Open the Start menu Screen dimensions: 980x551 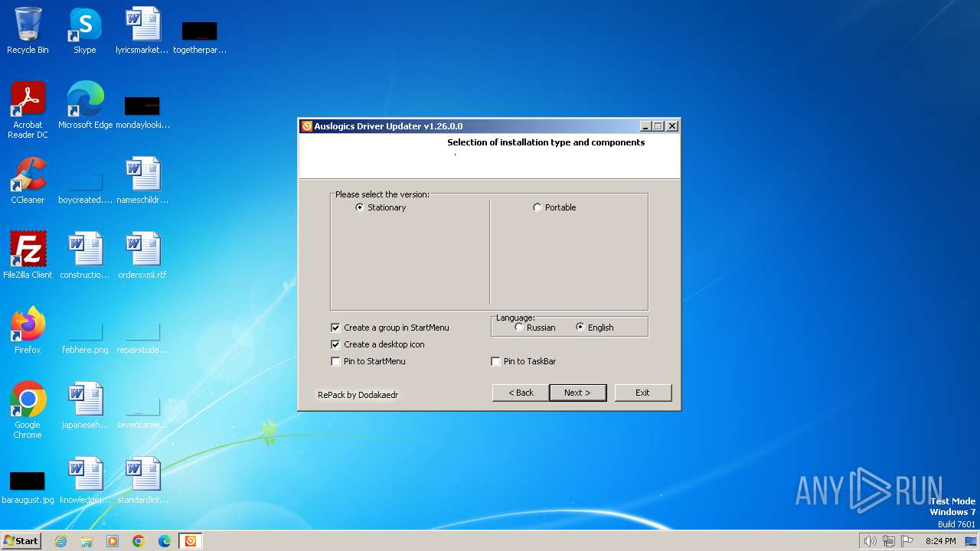(x=21, y=541)
